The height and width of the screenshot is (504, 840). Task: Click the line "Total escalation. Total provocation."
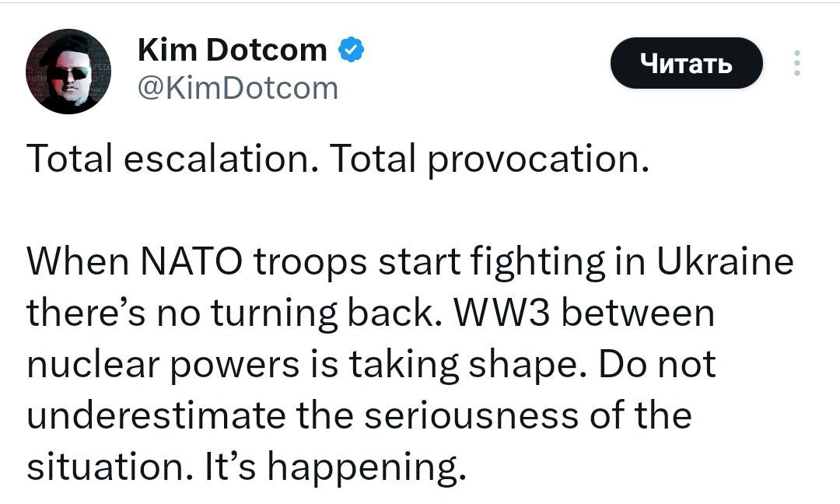tap(338, 159)
